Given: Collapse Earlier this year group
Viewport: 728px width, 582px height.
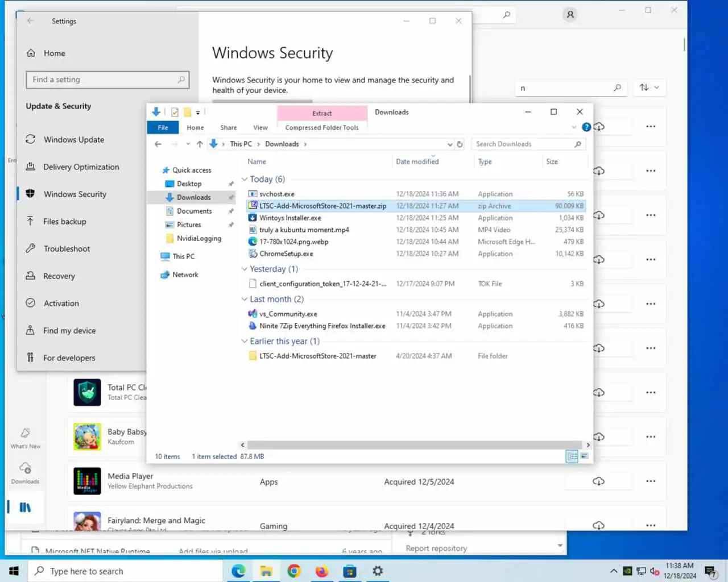Looking at the screenshot, I should point(245,341).
